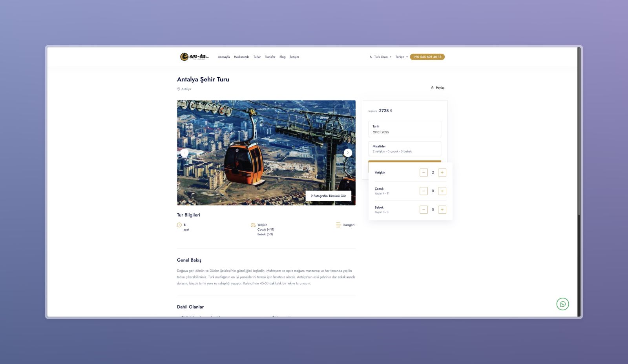This screenshot has width=628, height=364.
Task: Open the Türk Lirası currency dropdown
Action: pyautogui.click(x=380, y=57)
